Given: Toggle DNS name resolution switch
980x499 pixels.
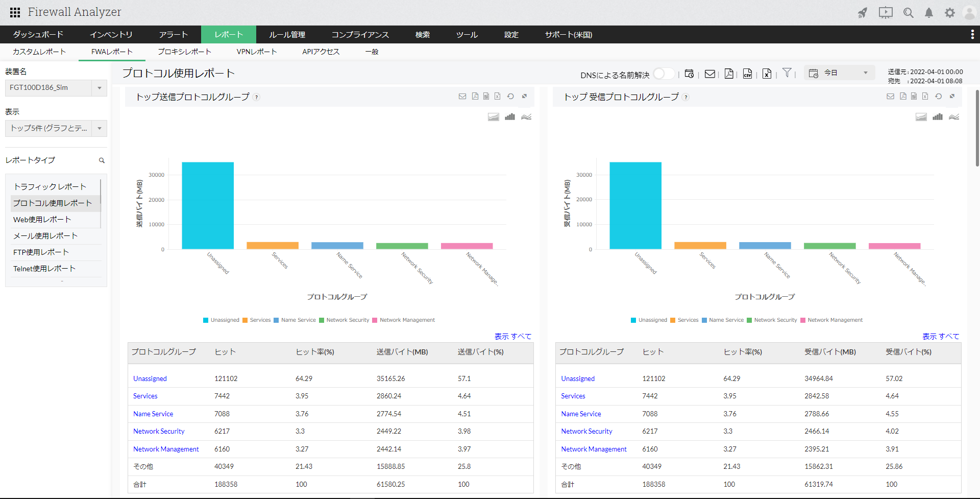Looking at the screenshot, I should pyautogui.click(x=663, y=74).
